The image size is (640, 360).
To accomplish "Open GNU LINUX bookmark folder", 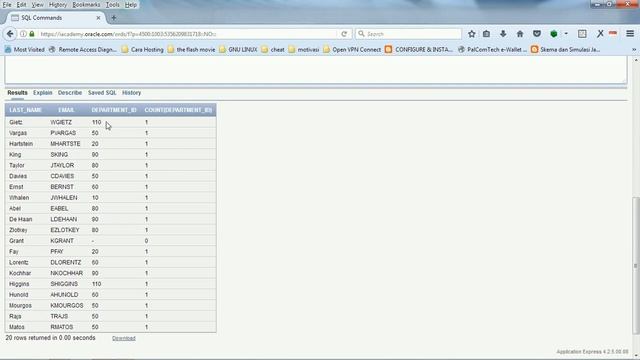I will click(x=238, y=49).
